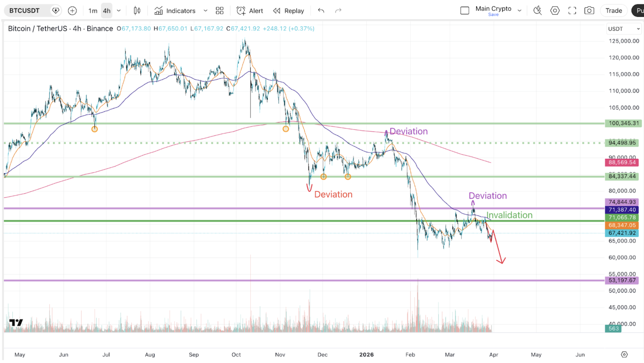The width and height of the screenshot is (644, 363).
Task: Click the 563 volume label
Action: 613,329
